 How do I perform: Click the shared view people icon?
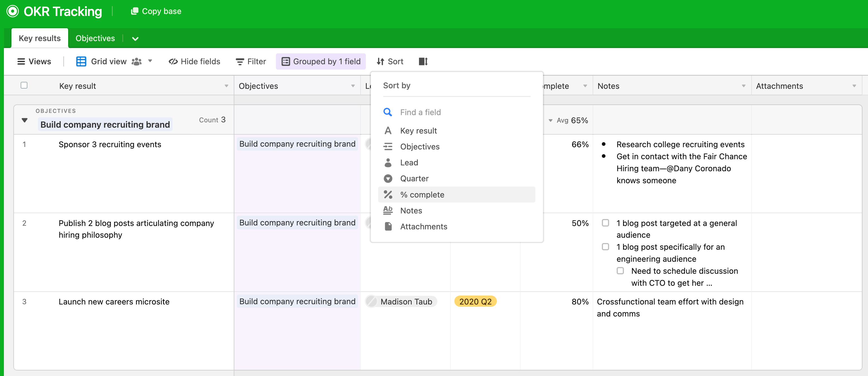tap(137, 61)
